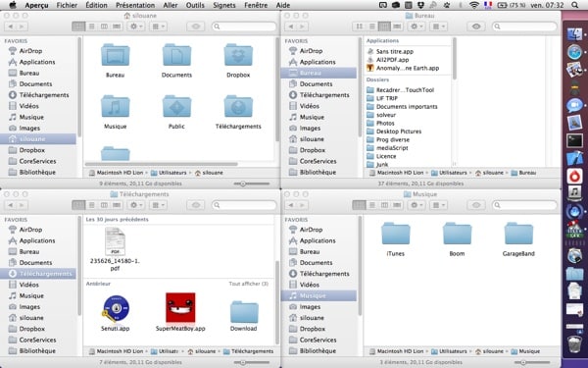Click the search field in Musique window
The height and width of the screenshot is (368, 588).
click(524, 205)
